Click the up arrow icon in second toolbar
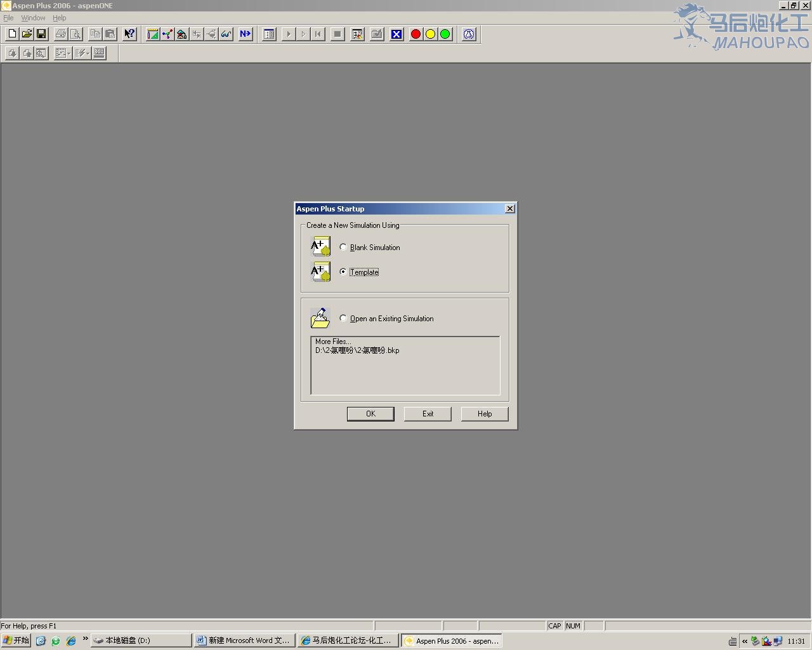The height and width of the screenshot is (650, 812). 27,53
